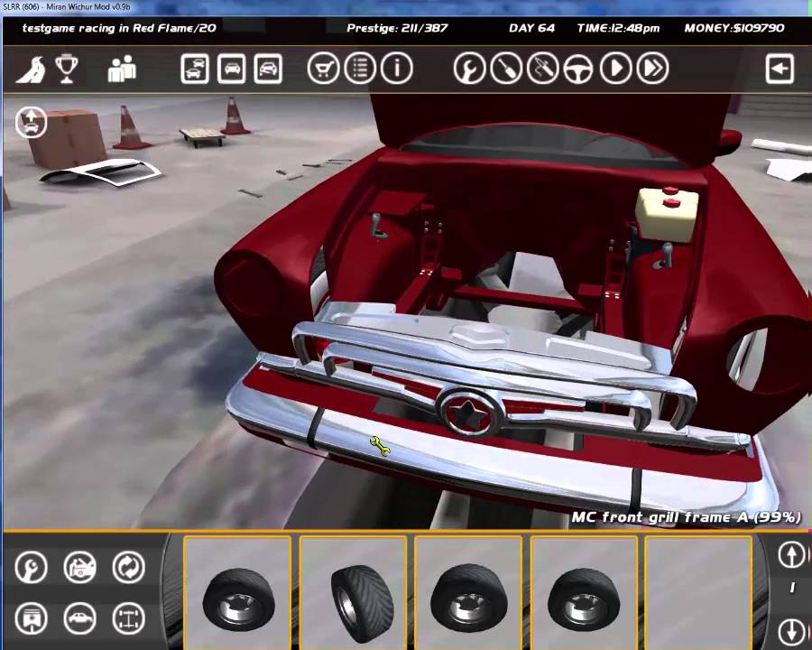Open the shopping cart parts store

tap(323, 69)
